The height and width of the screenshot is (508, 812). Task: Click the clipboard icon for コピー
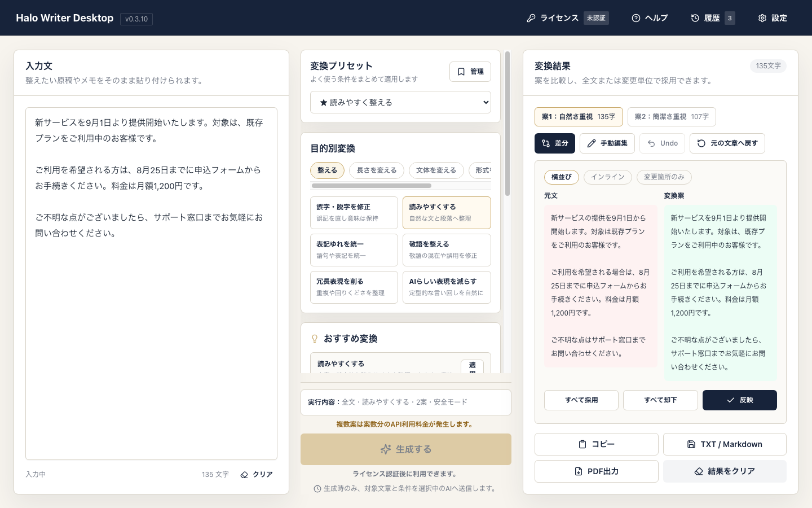tap(582, 444)
